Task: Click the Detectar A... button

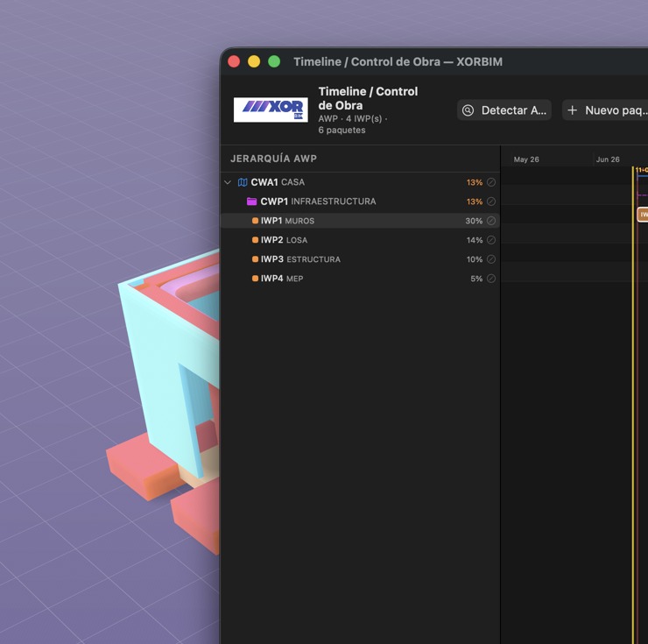Action: click(504, 110)
